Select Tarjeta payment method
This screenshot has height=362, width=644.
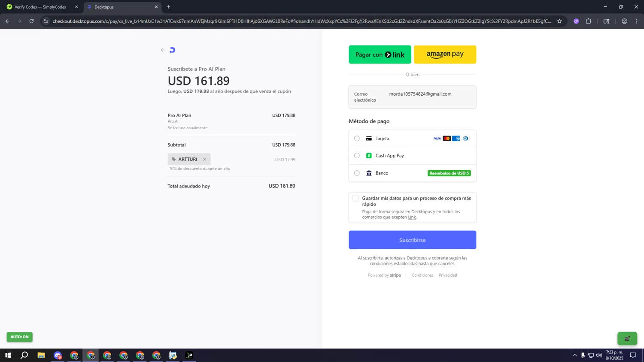click(357, 139)
